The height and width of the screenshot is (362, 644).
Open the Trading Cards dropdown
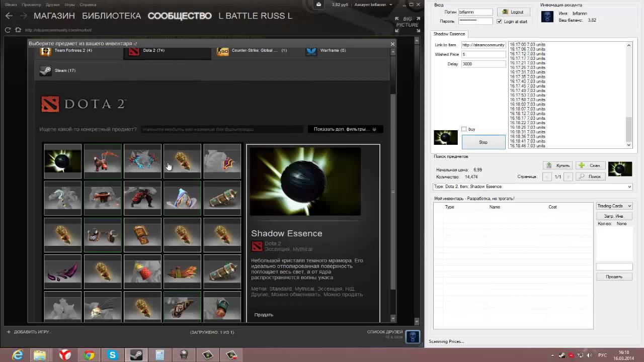tap(614, 206)
